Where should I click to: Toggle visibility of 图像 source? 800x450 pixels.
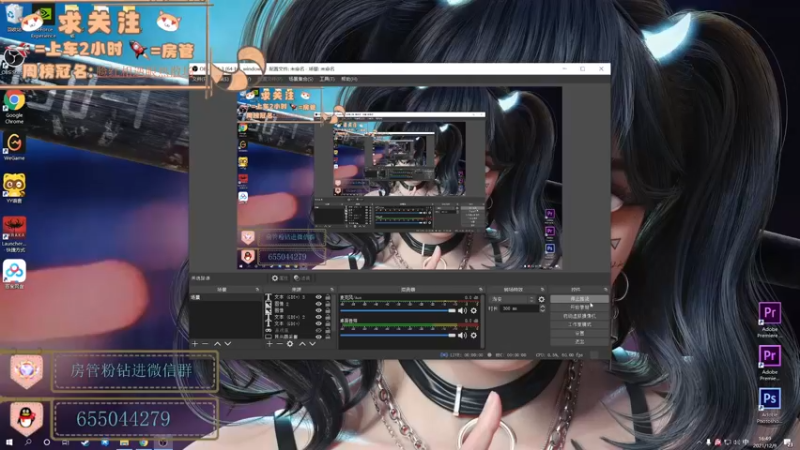coord(319,310)
